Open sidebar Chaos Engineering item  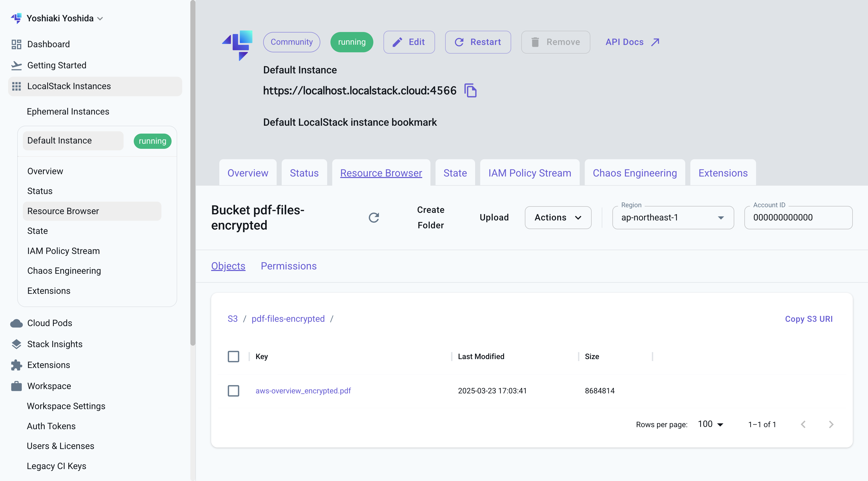click(64, 271)
